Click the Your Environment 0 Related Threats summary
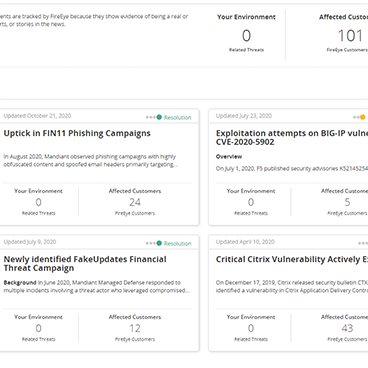 click(x=246, y=34)
